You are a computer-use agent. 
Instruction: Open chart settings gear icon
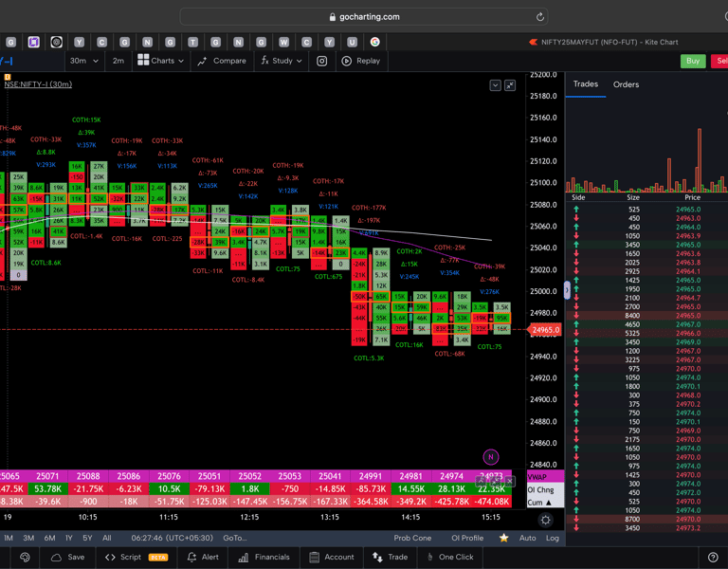pos(546,520)
